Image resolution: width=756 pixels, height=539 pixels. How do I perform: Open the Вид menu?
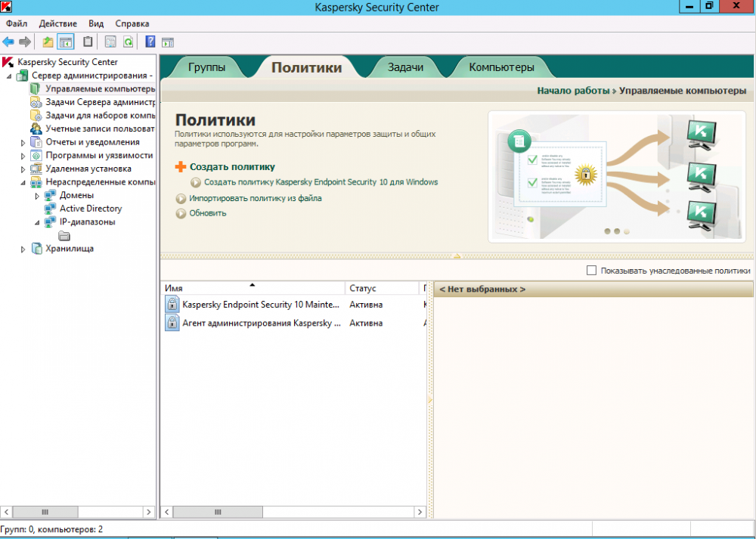[x=96, y=23]
